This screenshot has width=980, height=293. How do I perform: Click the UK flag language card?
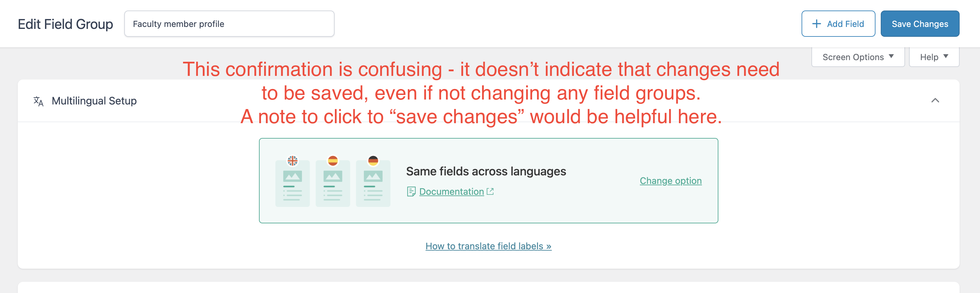(292, 181)
